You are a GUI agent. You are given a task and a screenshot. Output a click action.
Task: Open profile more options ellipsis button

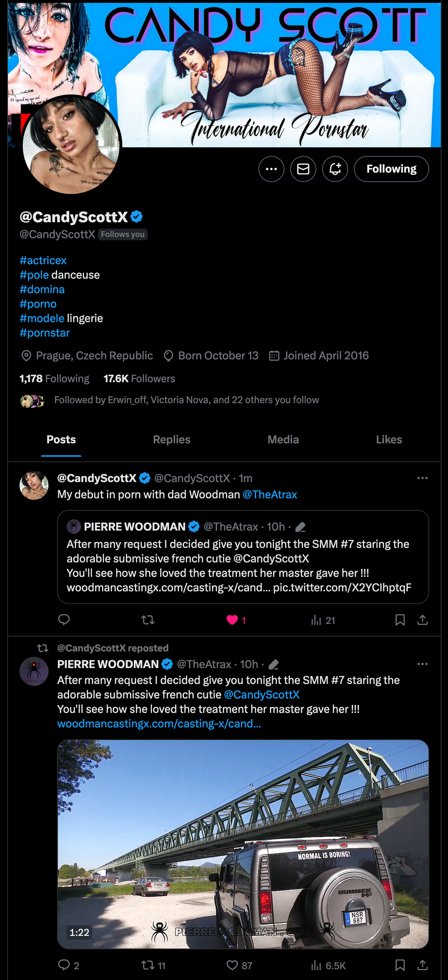[271, 169]
